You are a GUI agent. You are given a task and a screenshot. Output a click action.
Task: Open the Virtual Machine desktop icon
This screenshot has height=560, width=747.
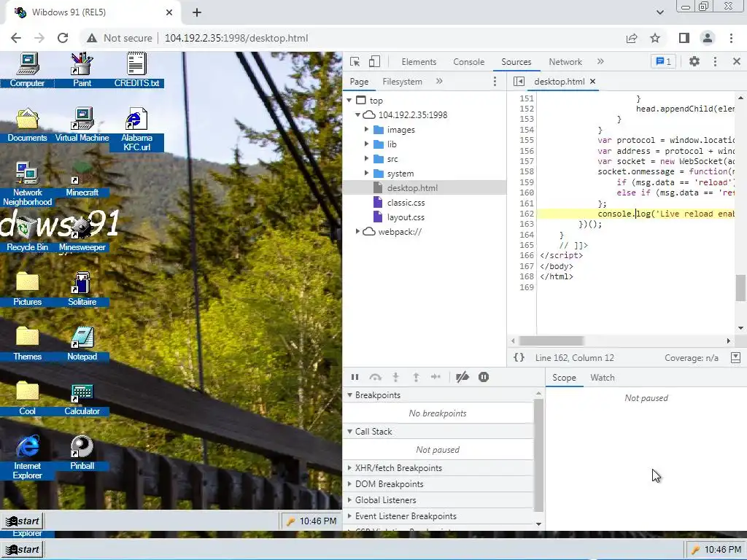click(x=82, y=124)
